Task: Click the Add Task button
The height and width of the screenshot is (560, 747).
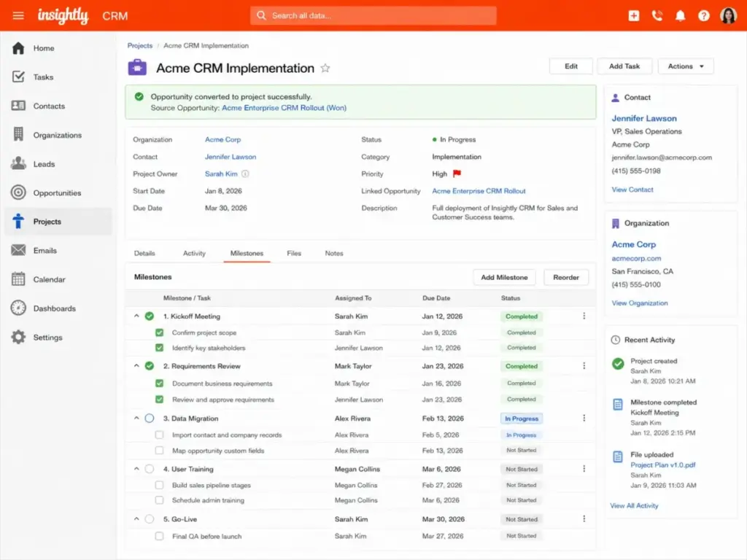Action: (x=624, y=66)
